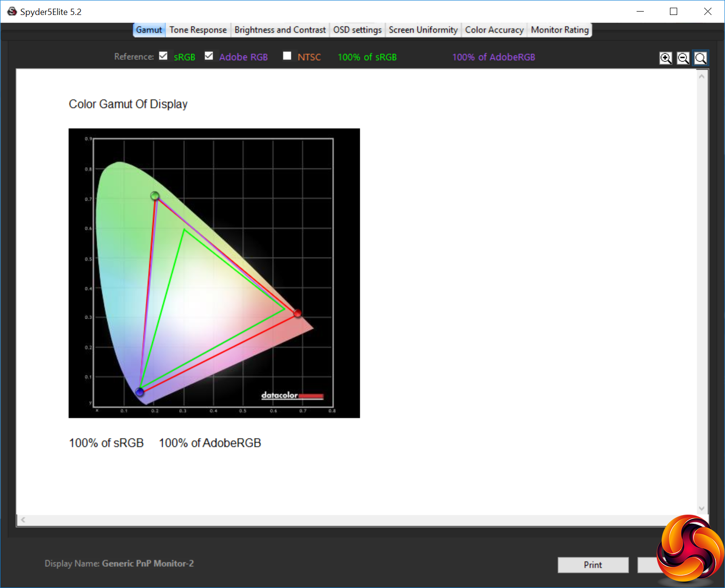Uncheck the sRGB reference checkbox
Image resolution: width=725 pixels, height=588 pixels.
coord(163,56)
